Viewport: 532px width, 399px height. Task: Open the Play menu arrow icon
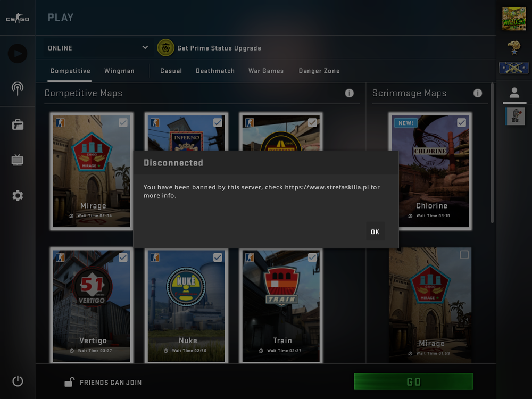18,54
